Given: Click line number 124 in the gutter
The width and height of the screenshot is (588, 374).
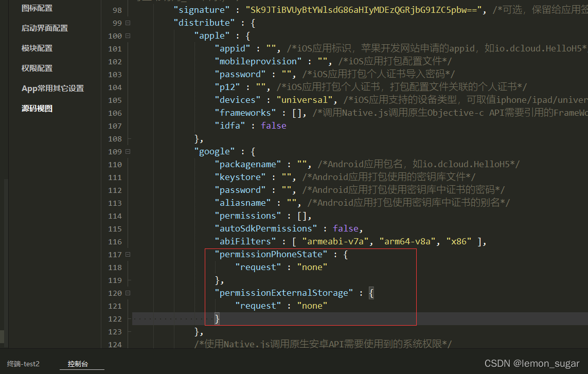Looking at the screenshot, I should tap(115, 344).
